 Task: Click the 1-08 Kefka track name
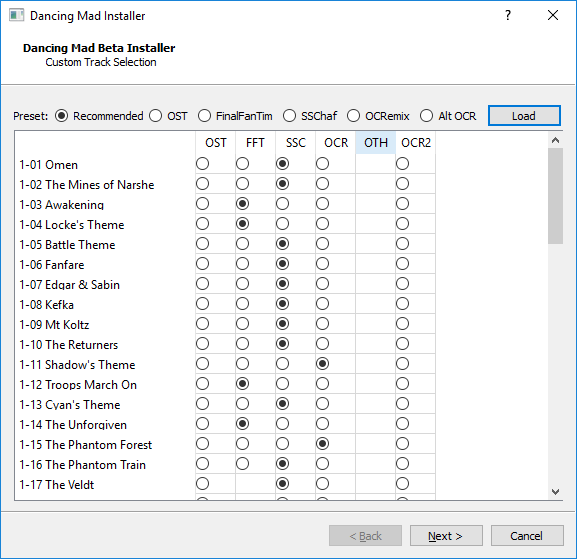coord(46,305)
